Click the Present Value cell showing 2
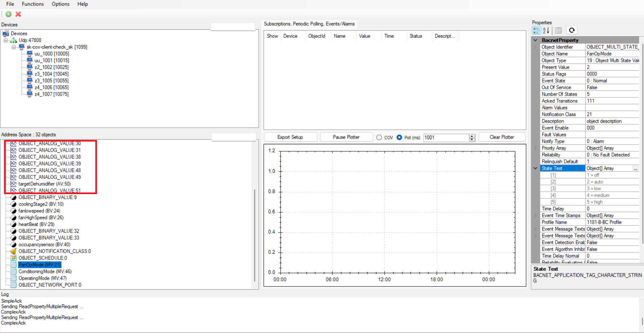Screen dimensions: 644x333 pos(612,67)
